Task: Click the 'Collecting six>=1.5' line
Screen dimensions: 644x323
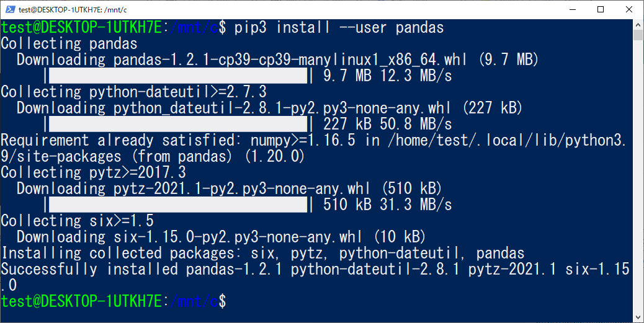Action: (x=77, y=221)
